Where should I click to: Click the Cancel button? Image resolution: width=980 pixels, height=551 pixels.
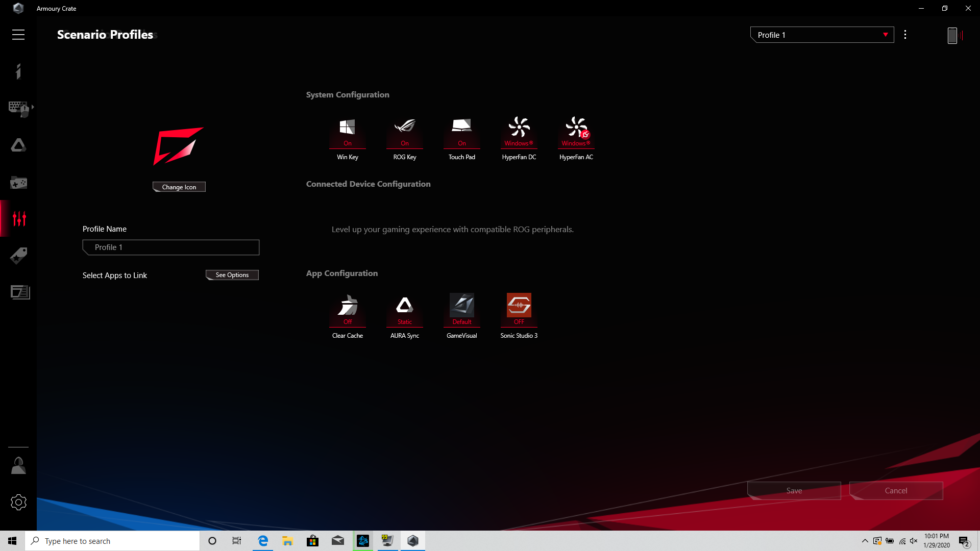[x=896, y=491]
